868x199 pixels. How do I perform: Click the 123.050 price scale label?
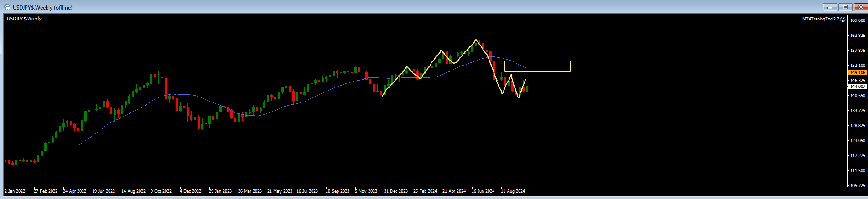coord(858,141)
